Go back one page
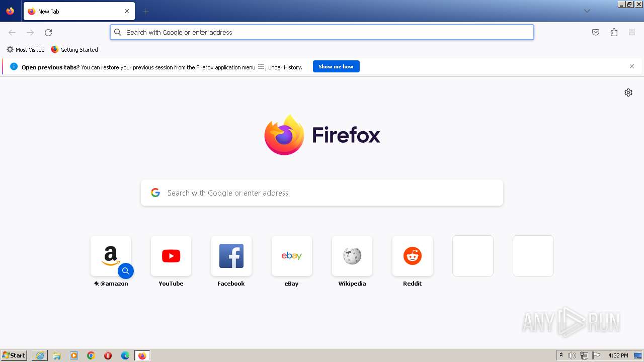The height and width of the screenshot is (362, 644). click(x=12, y=32)
